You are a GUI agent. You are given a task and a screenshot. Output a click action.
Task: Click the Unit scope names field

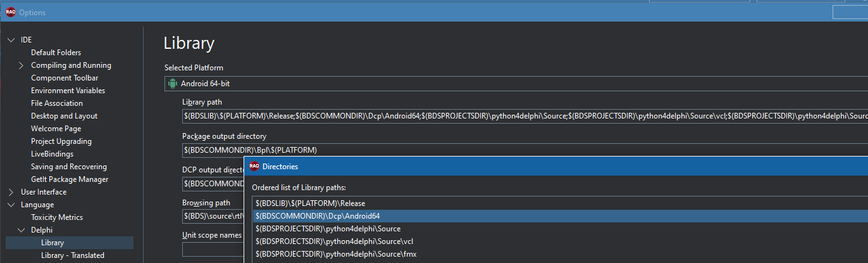pyautogui.click(x=213, y=249)
